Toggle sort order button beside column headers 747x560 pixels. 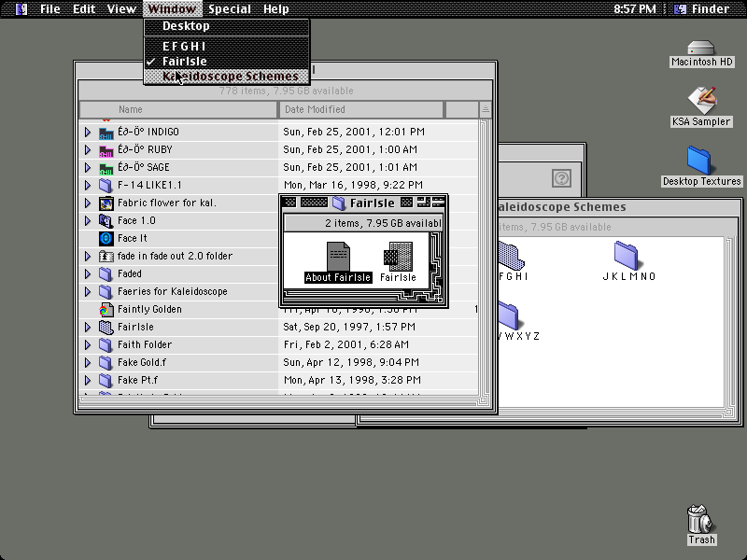(x=485, y=109)
